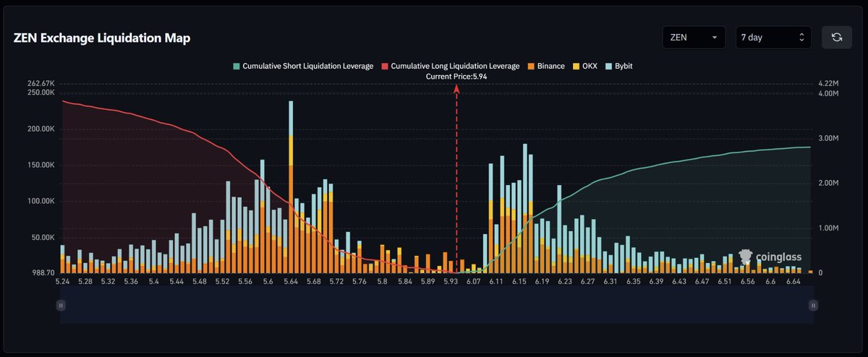Click the ZEN Exchange Liquidation Map title

102,38
